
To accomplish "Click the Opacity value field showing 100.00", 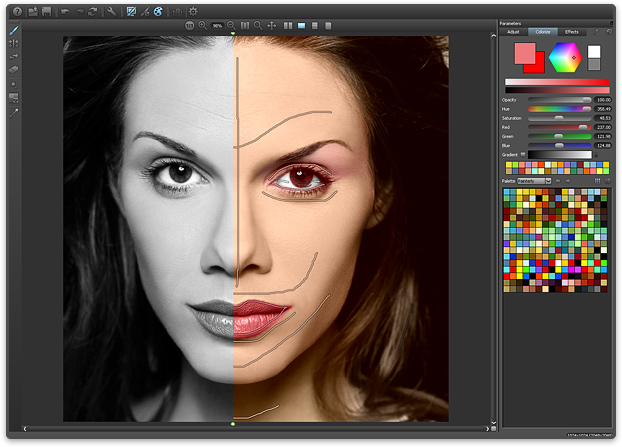I will click(x=603, y=100).
